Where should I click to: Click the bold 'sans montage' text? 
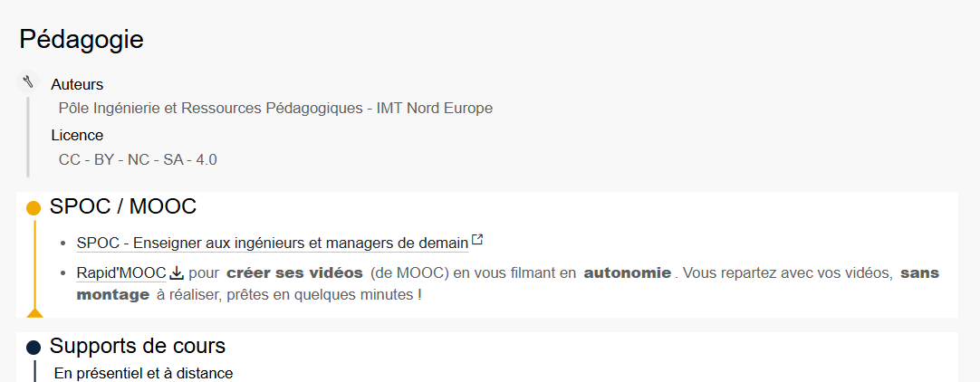[918, 272]
